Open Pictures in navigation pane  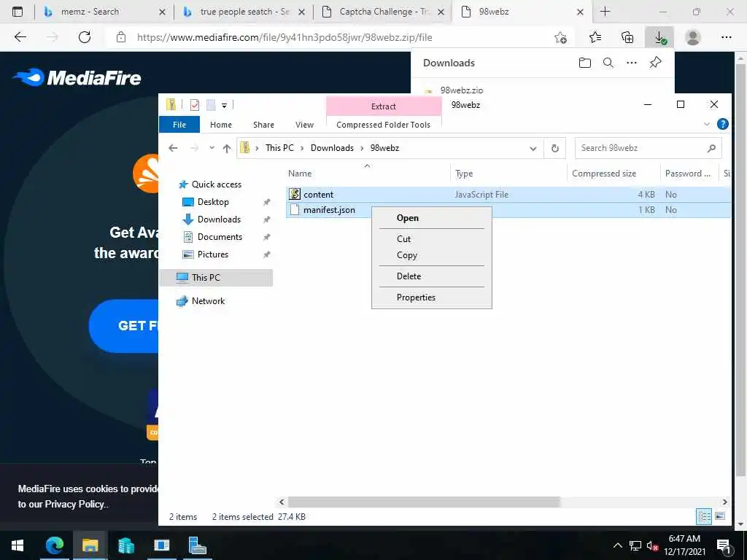click(212, 254)
